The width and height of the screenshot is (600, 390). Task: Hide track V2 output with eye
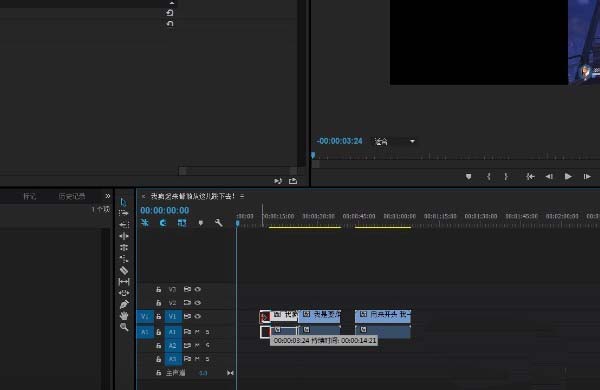(x=198, y=303)
